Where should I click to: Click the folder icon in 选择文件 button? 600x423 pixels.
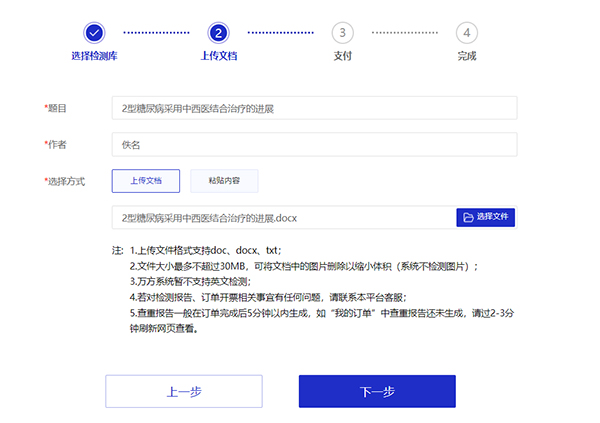click(468, 217)
